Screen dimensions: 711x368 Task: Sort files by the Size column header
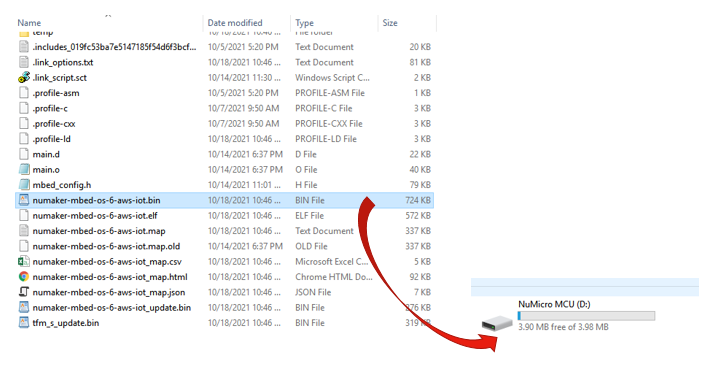tap(390, 23)
